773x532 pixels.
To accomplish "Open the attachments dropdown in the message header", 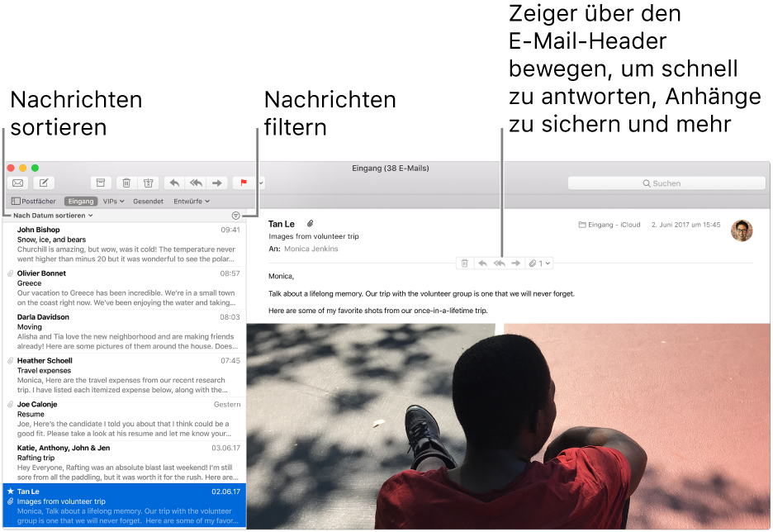I will [x=541, y=263].
